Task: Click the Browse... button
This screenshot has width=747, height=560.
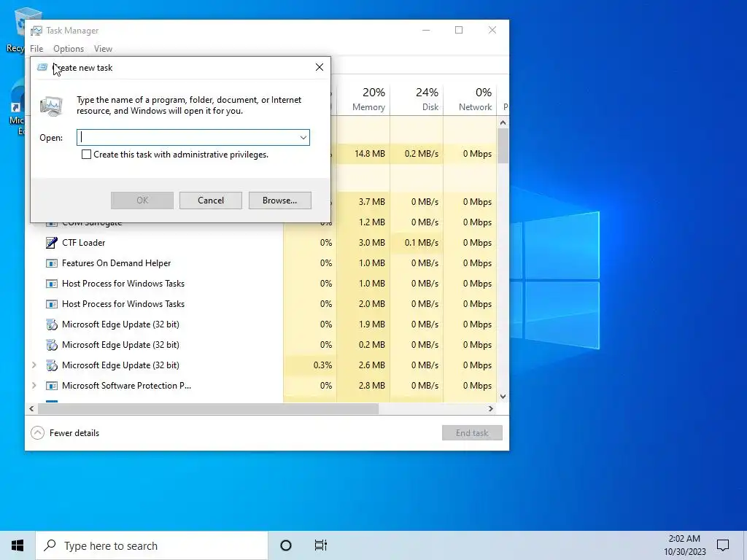Action: click(279, 201)
